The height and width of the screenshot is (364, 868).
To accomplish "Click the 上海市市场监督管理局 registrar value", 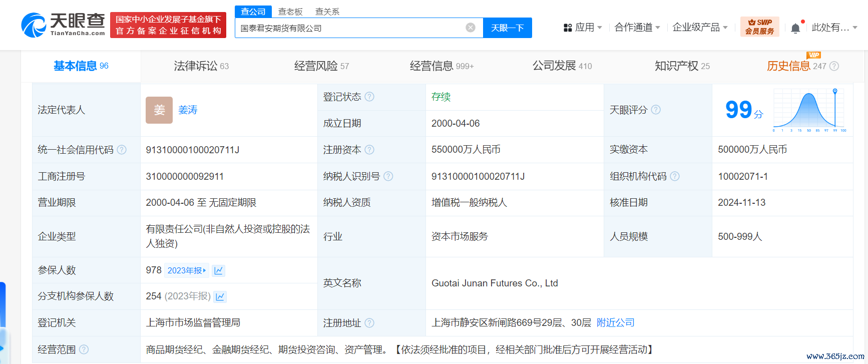I will [193, 323].
